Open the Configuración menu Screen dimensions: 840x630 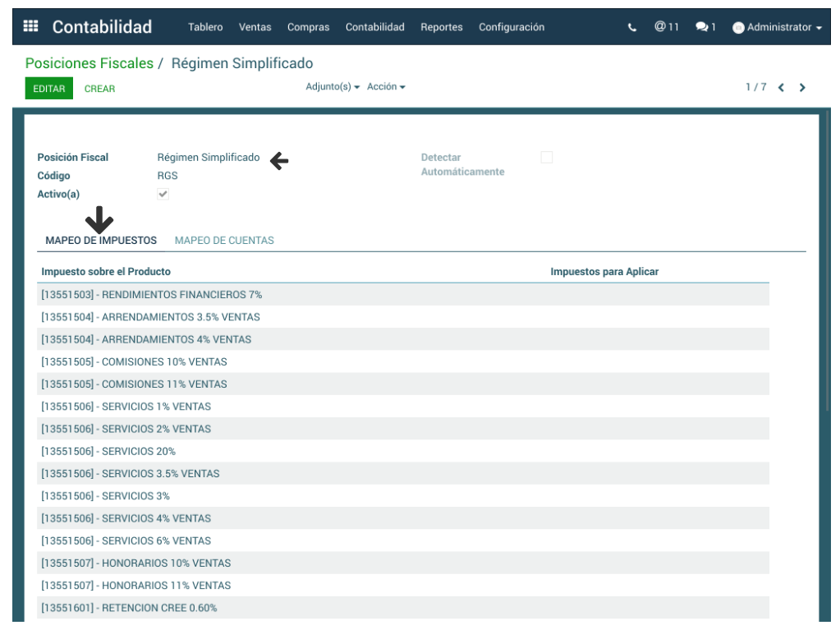tap(511, 27)
